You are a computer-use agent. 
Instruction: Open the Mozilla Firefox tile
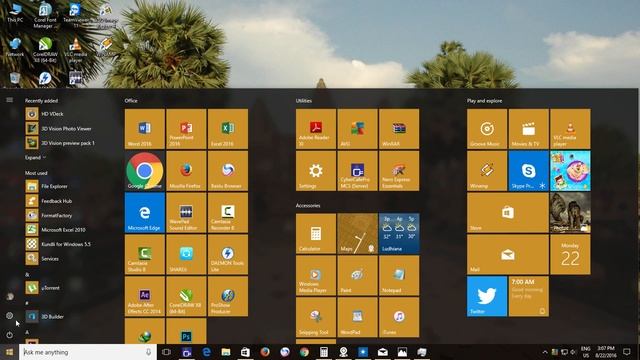186,171
